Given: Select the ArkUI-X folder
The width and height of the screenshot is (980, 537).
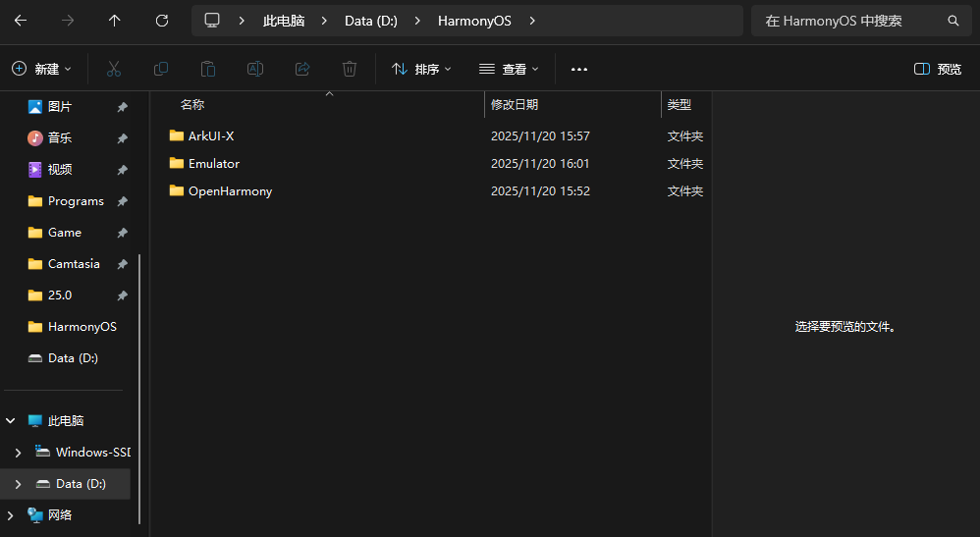Looking at the screenshot, I should 211,135.
